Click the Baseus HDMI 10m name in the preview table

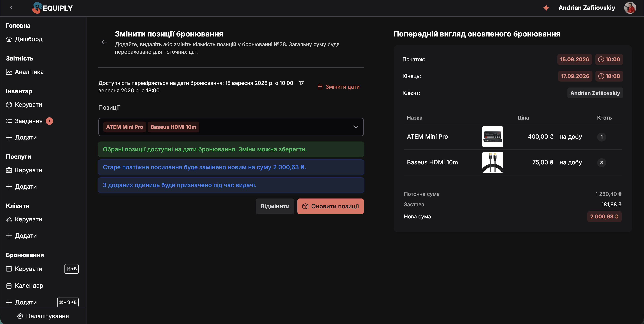coord(432,162)
